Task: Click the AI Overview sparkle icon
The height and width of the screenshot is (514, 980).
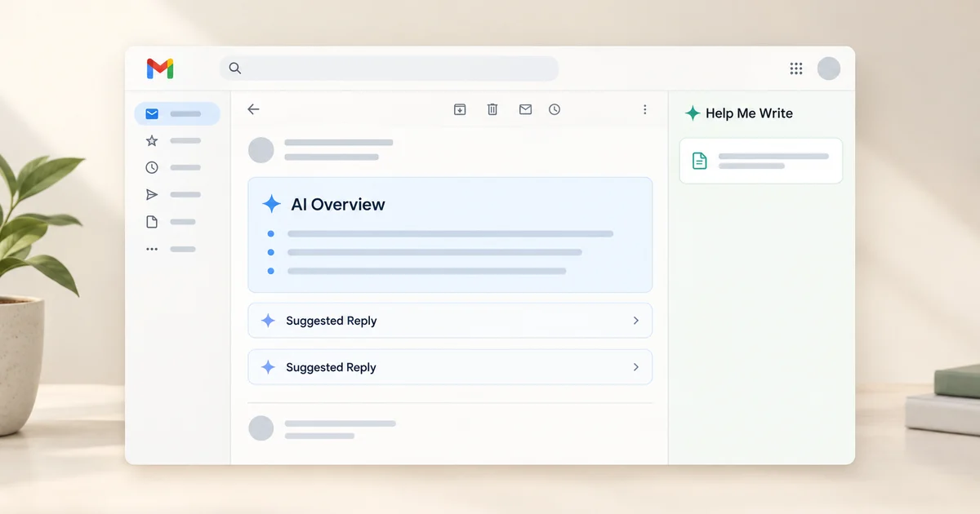Action: tap(271, 204)
